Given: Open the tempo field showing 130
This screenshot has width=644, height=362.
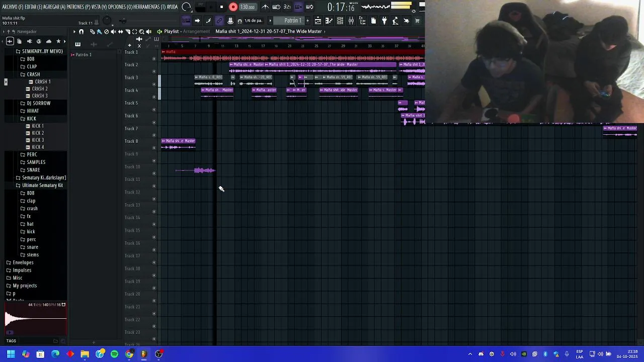Looking at the screenshot, I should 247,7.
